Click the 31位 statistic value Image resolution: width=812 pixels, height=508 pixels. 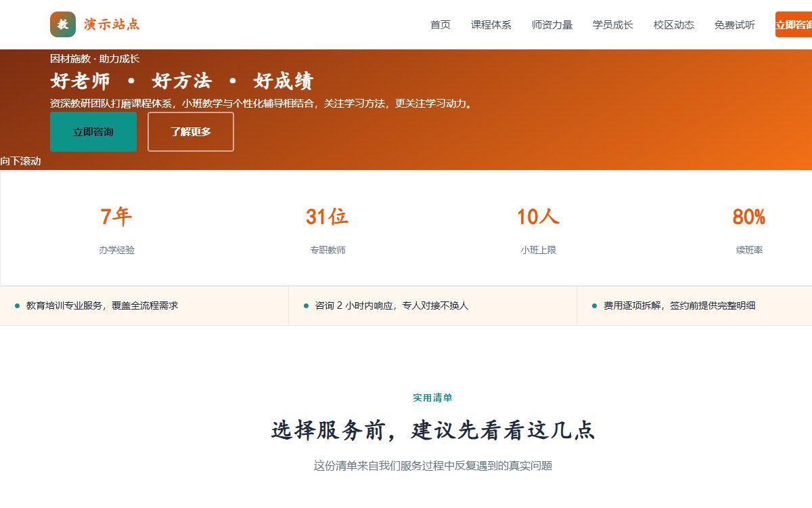[x=328, y=217]
